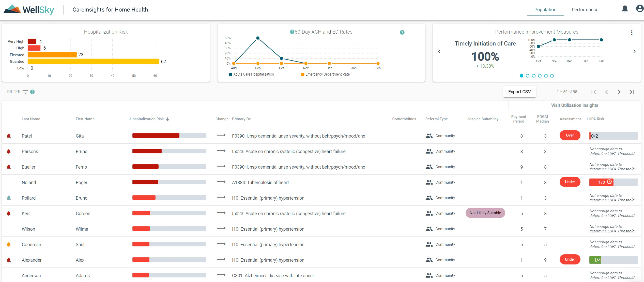This screenshot has width=644, height=282.
Task: Click the Export CSV button
Action: point(519,92)
